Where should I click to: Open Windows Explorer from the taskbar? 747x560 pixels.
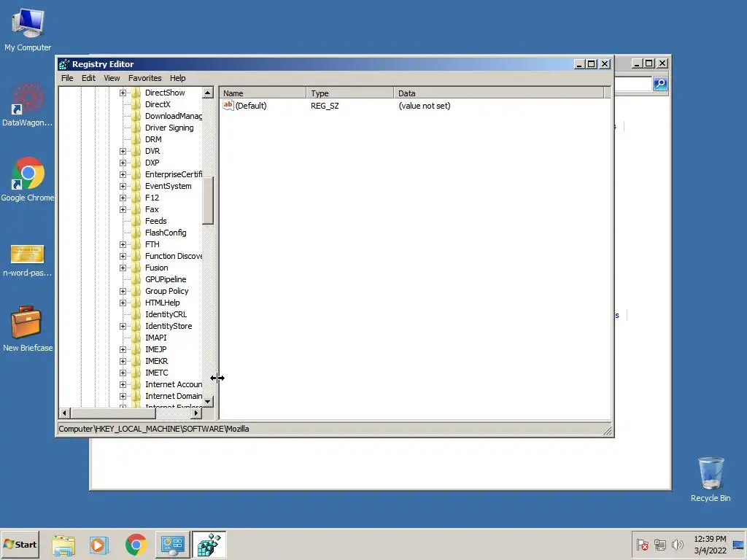(x=64, y=545)
